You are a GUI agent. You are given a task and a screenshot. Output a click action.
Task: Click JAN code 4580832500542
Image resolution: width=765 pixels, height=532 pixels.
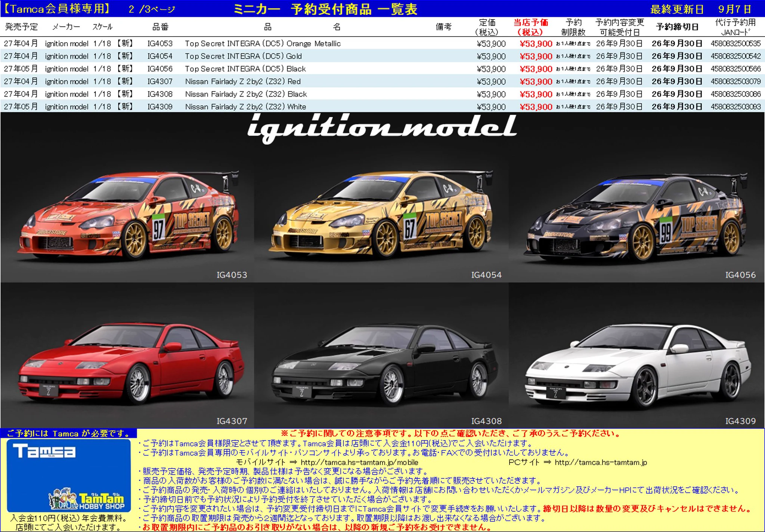point(735,56)
